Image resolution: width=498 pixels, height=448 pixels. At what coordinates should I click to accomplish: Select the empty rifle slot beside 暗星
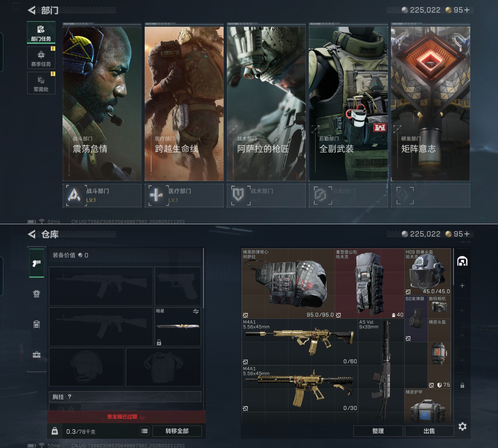click(101, 326)
